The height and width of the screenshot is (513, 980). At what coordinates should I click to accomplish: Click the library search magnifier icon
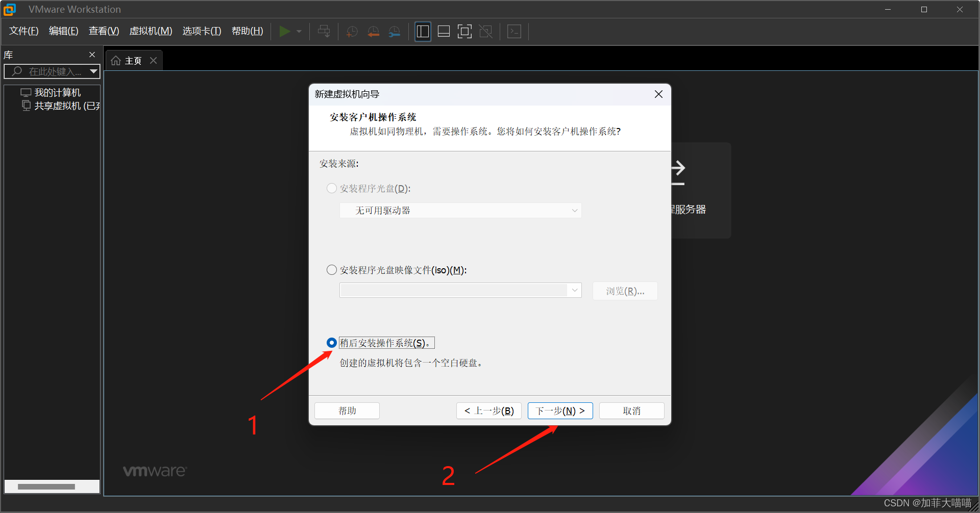click(17, 71)
